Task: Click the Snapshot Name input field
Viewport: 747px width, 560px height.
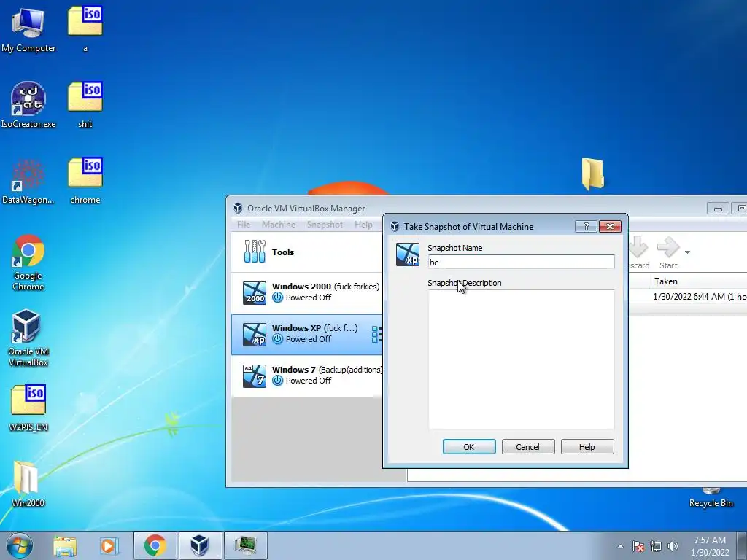Action: click(x=521, y=262)
